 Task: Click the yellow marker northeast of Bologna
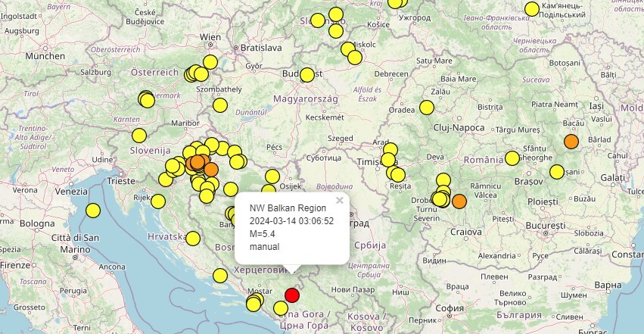[x=93, y=211]
